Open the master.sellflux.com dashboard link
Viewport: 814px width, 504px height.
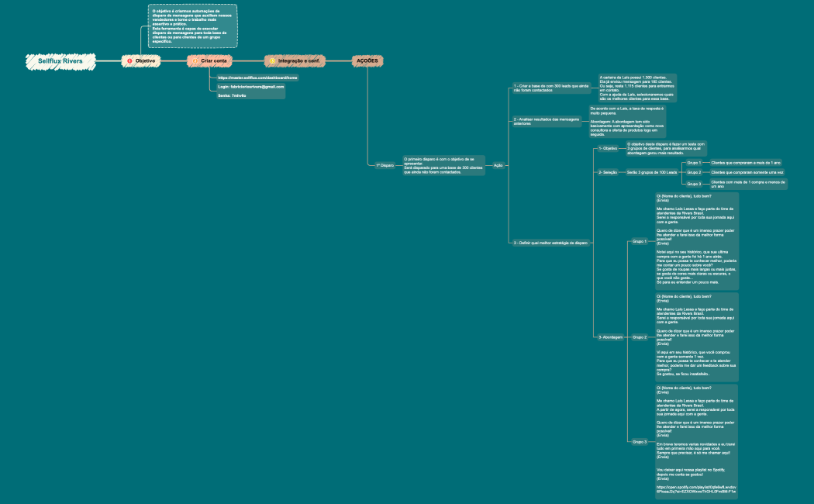pos(257,78)
